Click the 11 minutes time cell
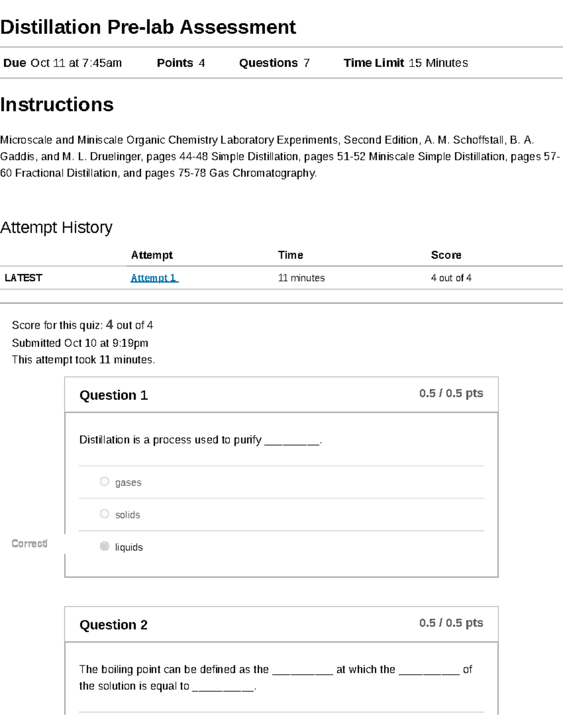The height and width of the screenshot is (728, 563). pyautogui.click(x=301, y=278)
